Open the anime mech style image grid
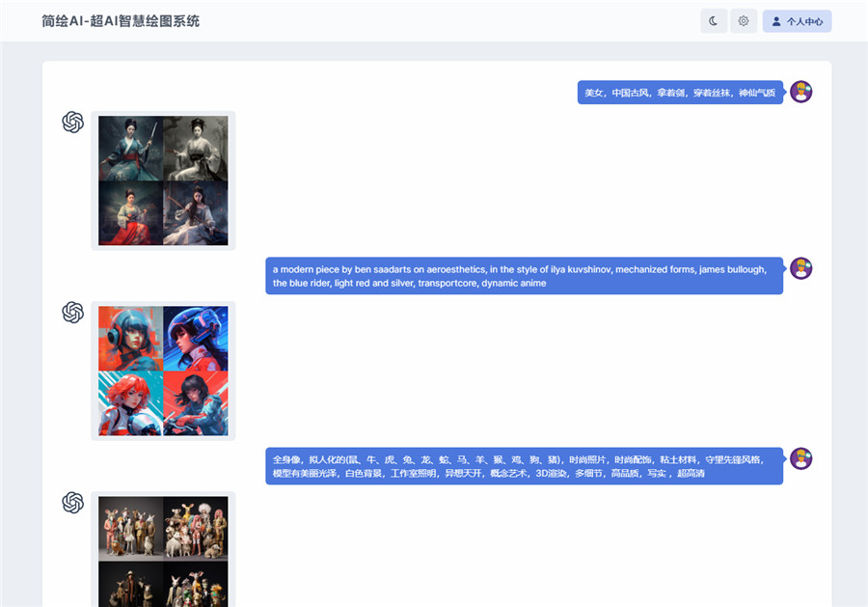The height and width of the screenshot is (607, 868). coord(162,371)
